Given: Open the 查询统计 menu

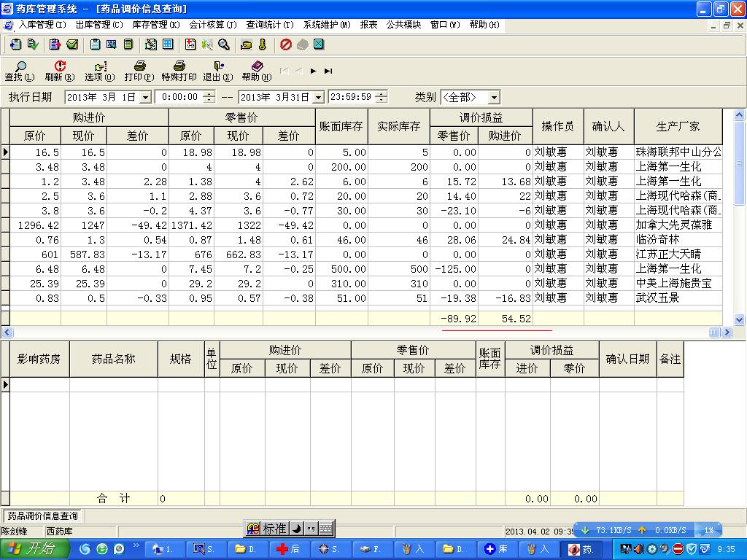Looking at the screenshot, I should (270, 25).
